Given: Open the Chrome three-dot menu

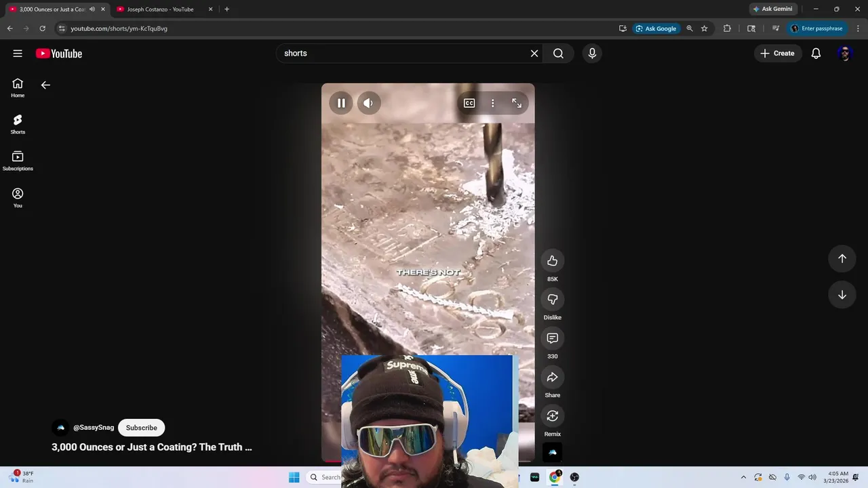Looking at the screenshot, I should [x=859, y=28].
